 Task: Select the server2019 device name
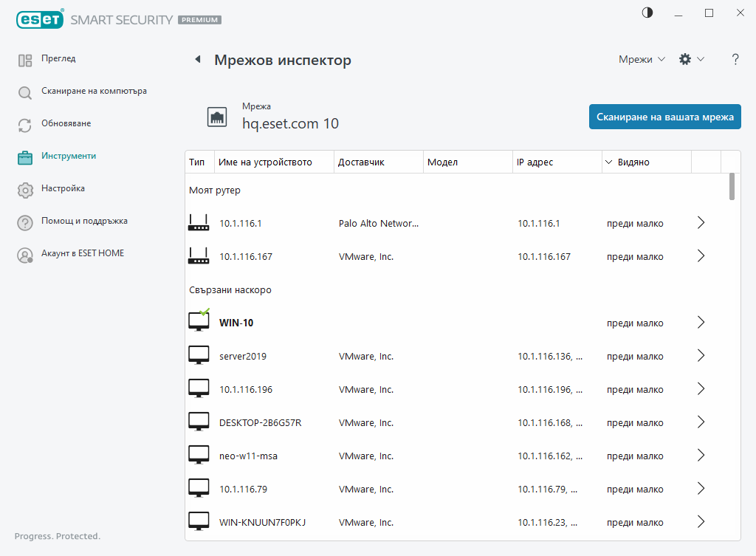tap(243, 357)
